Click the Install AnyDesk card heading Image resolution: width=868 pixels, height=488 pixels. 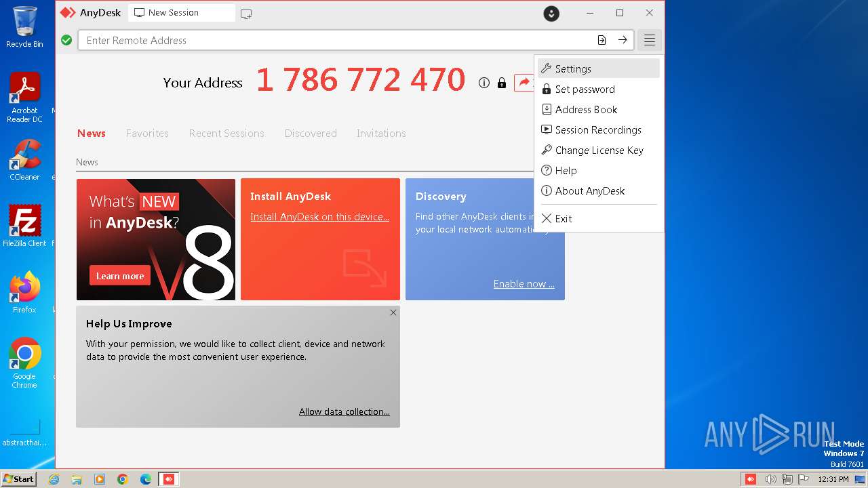click(290, 197)
